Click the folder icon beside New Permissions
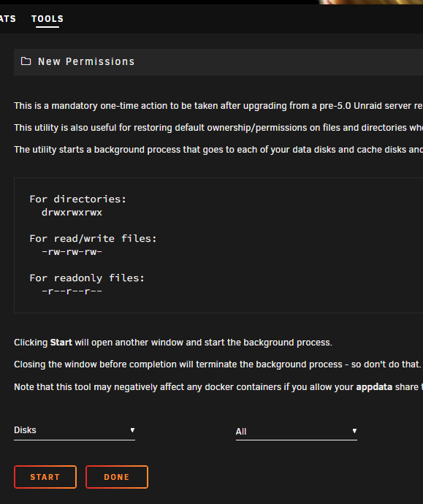The height and width of the screenshot is (504, 423). click(x=26, y=61)
